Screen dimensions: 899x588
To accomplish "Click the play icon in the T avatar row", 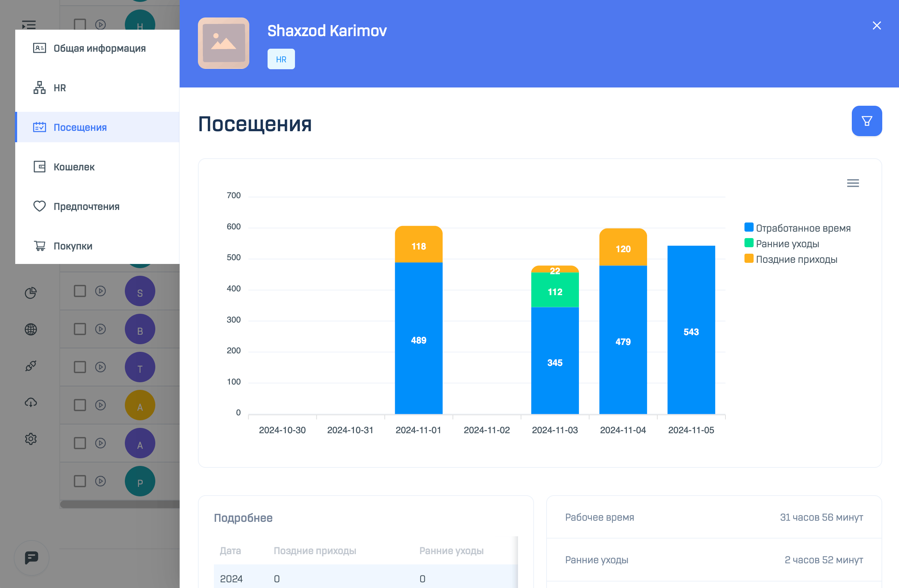I will tap(100, 367).
